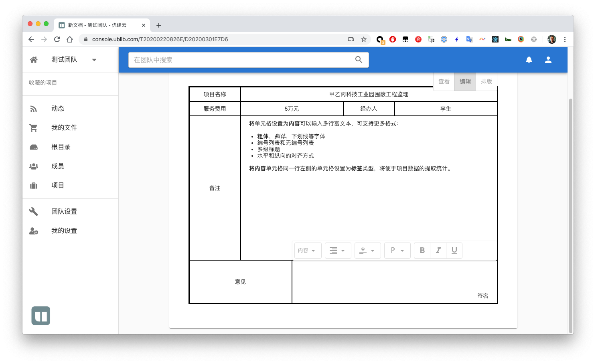Image resolution: width=596 pixels, height=364 pixels.
Task: Toggle underline formatting button
Action: click(x=454, y=251)
